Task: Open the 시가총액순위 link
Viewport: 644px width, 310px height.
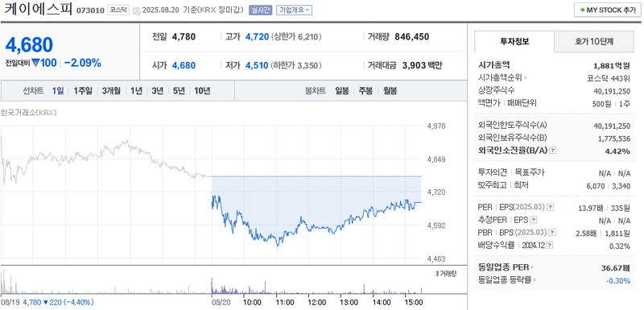Action: [501, 77]
